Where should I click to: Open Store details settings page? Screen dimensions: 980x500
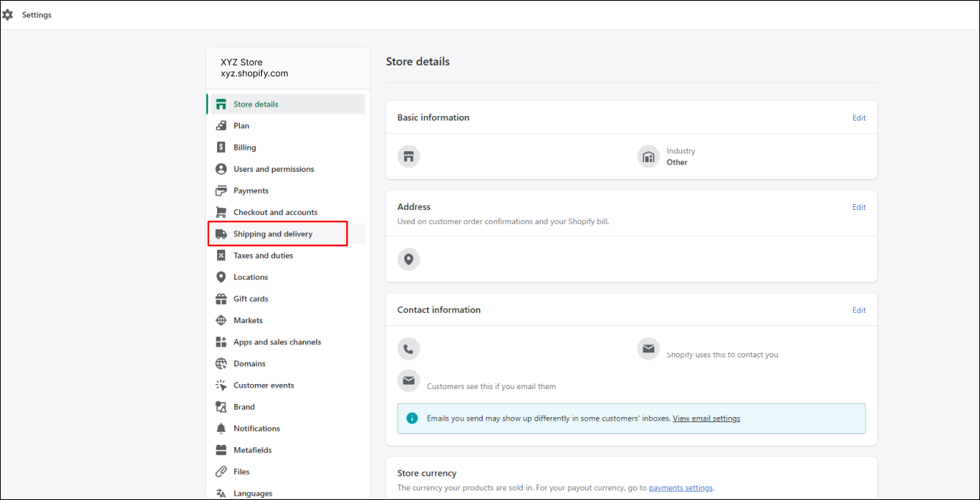pos(286,104)
